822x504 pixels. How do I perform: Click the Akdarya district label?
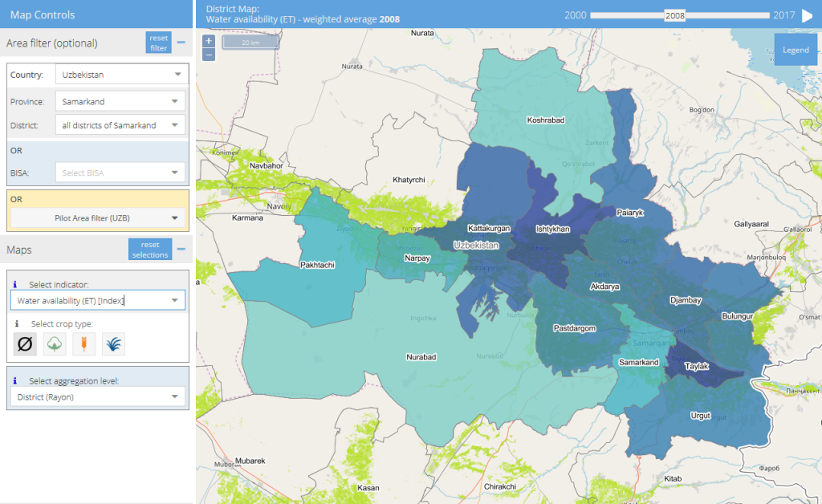604,287
